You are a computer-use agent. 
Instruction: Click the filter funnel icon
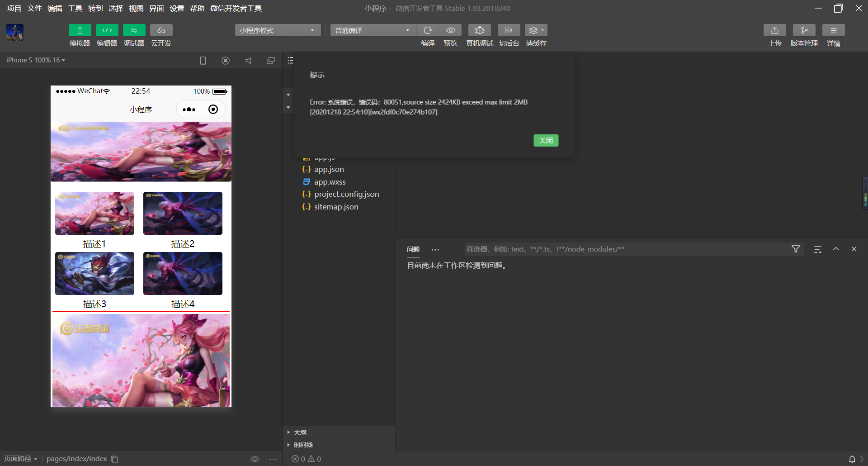[796, 249]
